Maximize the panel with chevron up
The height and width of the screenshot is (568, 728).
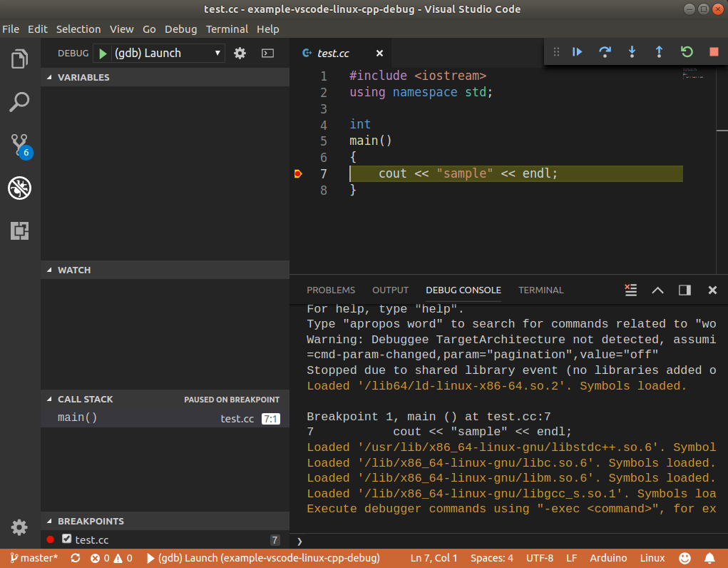coord(657,290)
